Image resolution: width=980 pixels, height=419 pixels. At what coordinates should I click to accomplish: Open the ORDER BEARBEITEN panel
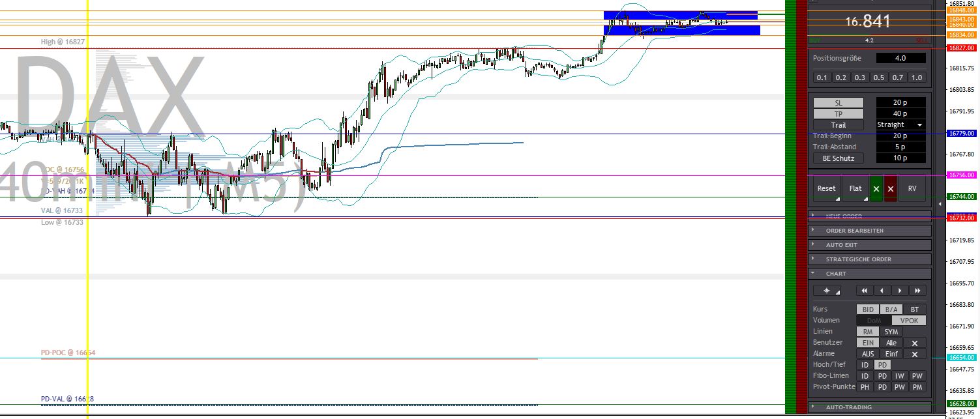tap(870, 230)
